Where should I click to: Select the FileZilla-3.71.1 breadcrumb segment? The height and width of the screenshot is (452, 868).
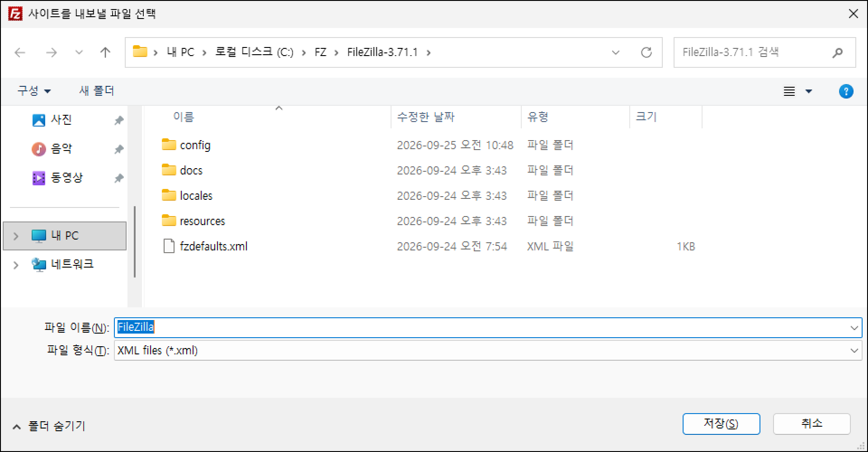382,52
